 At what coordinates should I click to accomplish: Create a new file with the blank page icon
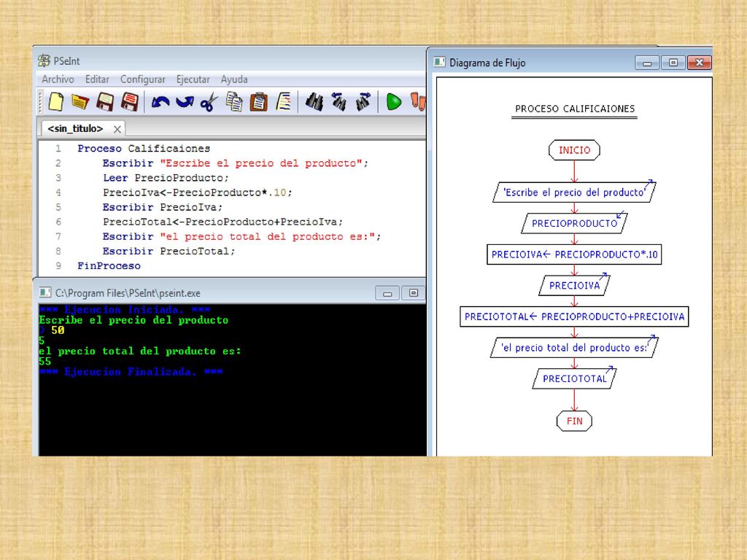pyautogui.click(x=55, y=101)
